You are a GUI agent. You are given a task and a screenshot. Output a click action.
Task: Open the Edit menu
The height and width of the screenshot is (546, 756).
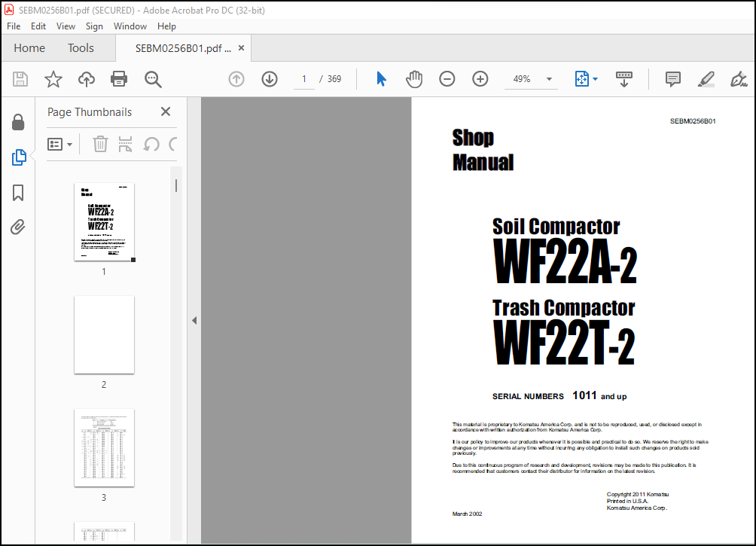(x=38, y=26)
